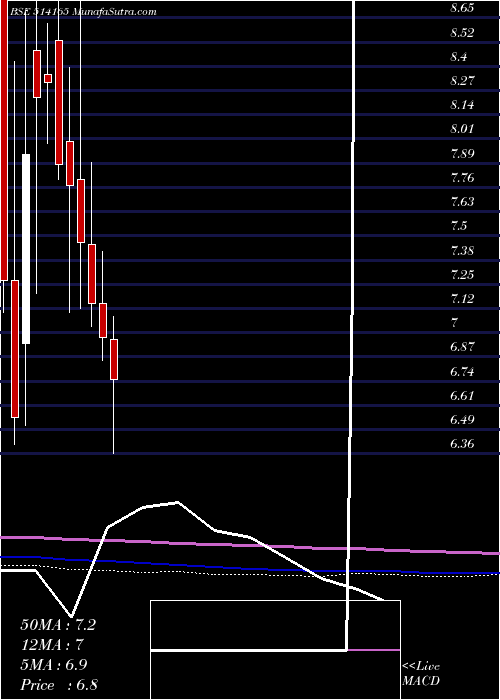Image resolution: width=500 pixels, height=700 pixels.
Task: Click the 7.76 price axis label
Action: pos(462,178)
